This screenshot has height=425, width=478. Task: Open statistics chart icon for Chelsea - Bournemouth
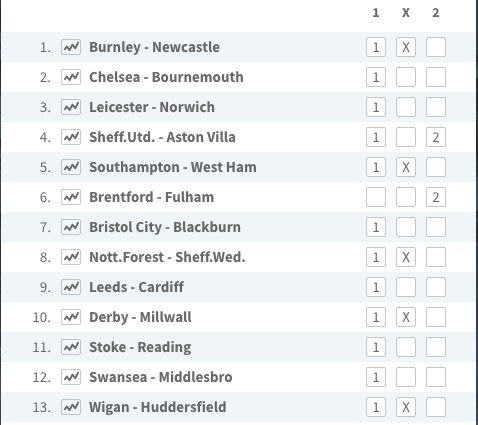point(71,77)
